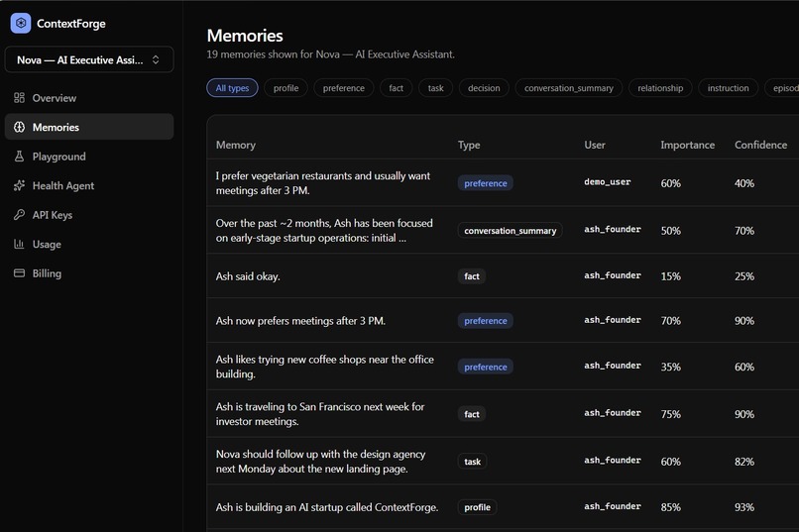Open the Nova agent selector dropdown
This screenshot has width=799, height=532.
click(x=89, y=59)
